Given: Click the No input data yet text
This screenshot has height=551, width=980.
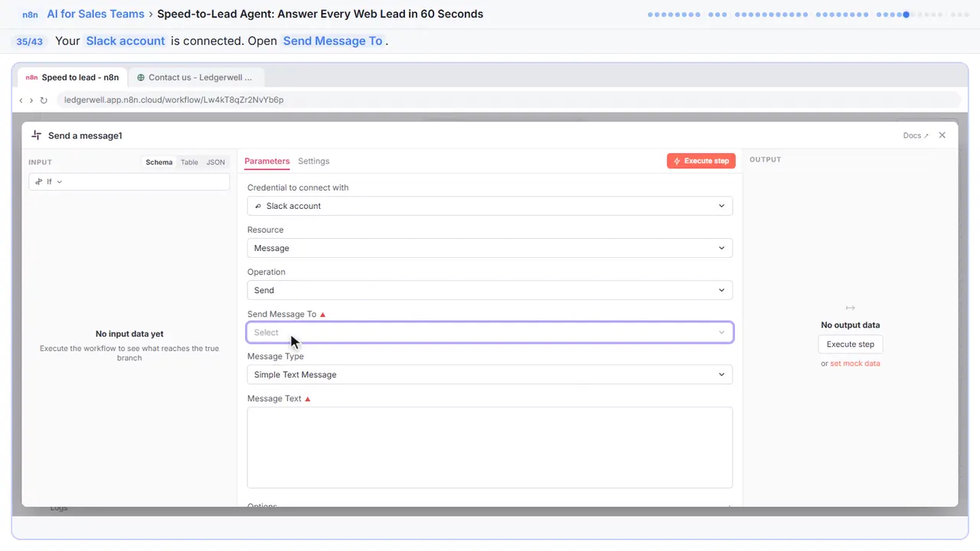Looking at the screenshot, I should 129,334.
